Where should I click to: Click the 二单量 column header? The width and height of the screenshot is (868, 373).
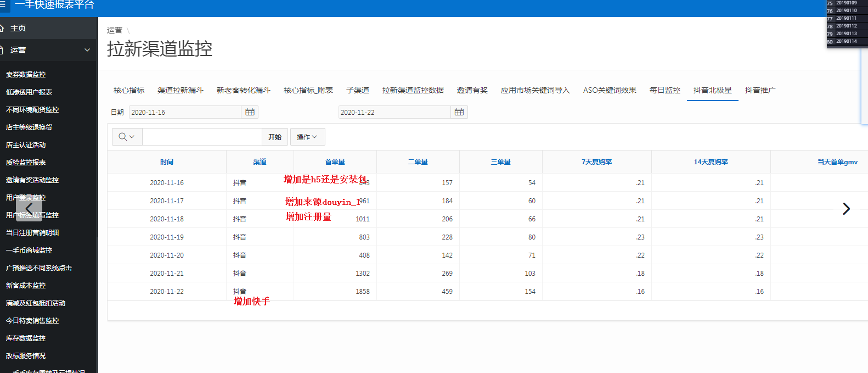[x=418, y=162]
